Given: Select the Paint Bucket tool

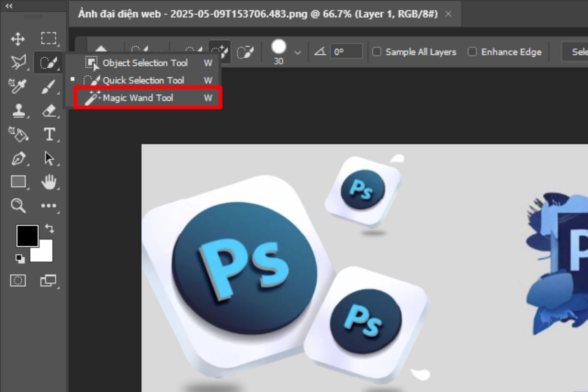Looking at the screenshot, I should click(18, 134).
